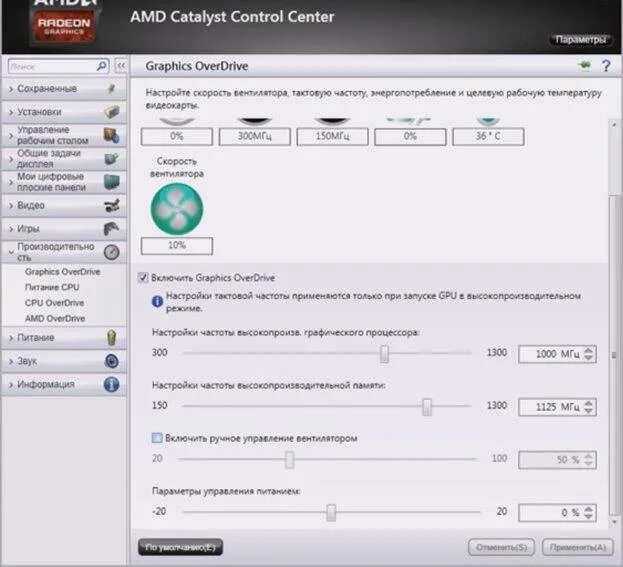Click the Сохраненные pushpin icon
This screenshot has width=623, height=567.
112,89
